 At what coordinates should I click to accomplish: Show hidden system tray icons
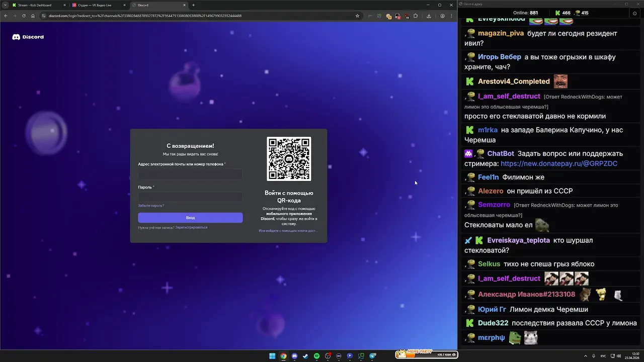(x=586, y=356)
